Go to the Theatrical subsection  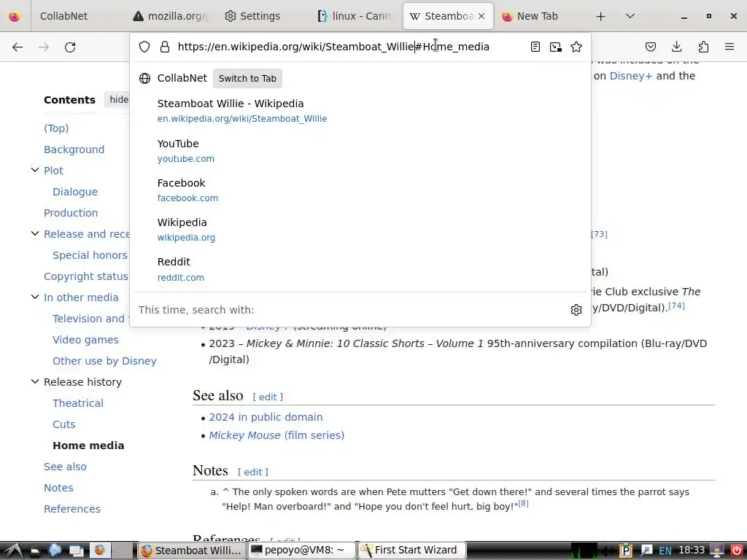click(x=77, y=403)
